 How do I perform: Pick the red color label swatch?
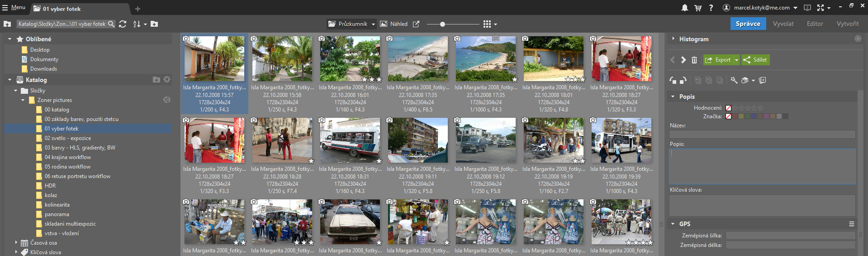(x=735, y=116)
